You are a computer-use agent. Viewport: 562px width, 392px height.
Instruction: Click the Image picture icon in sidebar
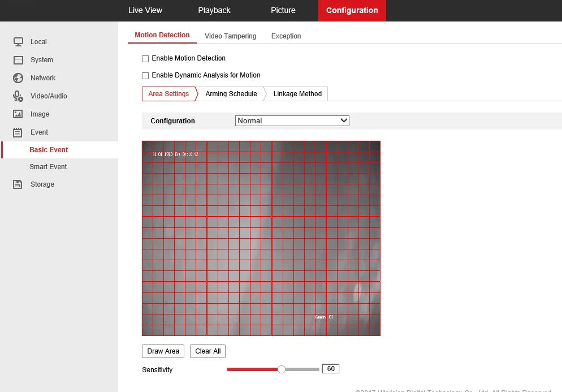coord(18,114)
